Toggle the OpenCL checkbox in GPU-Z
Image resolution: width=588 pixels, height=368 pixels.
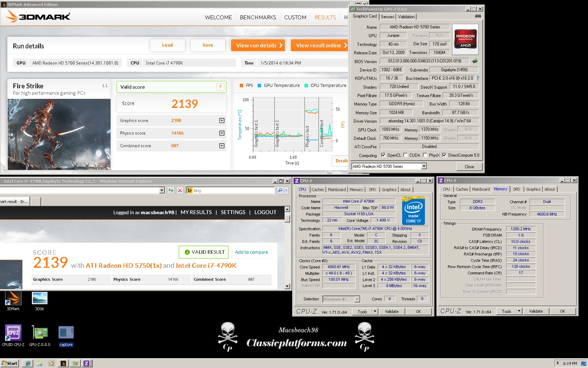click(x=383, y=155)
